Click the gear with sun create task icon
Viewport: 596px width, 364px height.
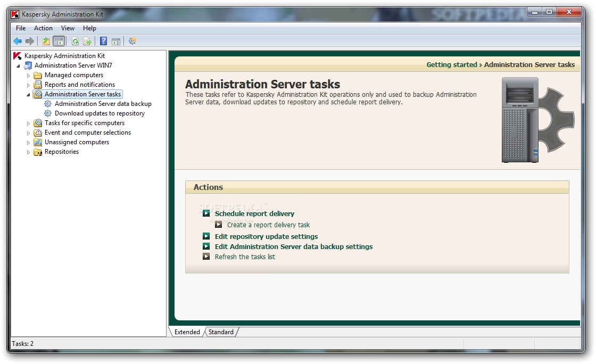pos(133,41)
